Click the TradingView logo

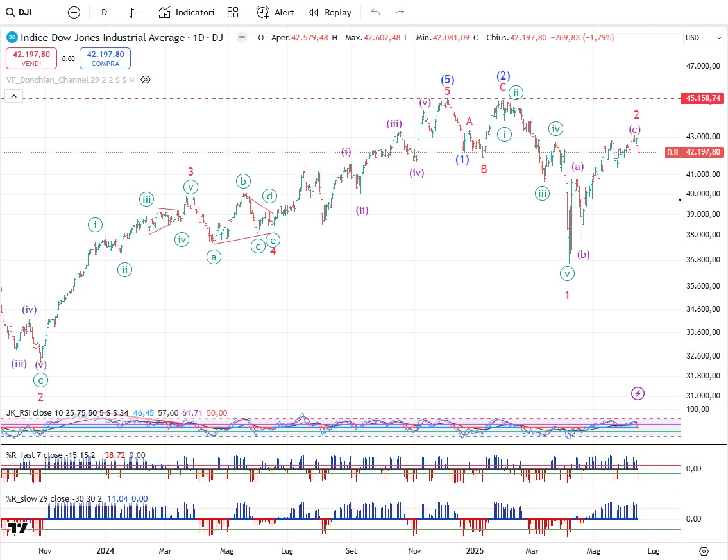point(18,528)
